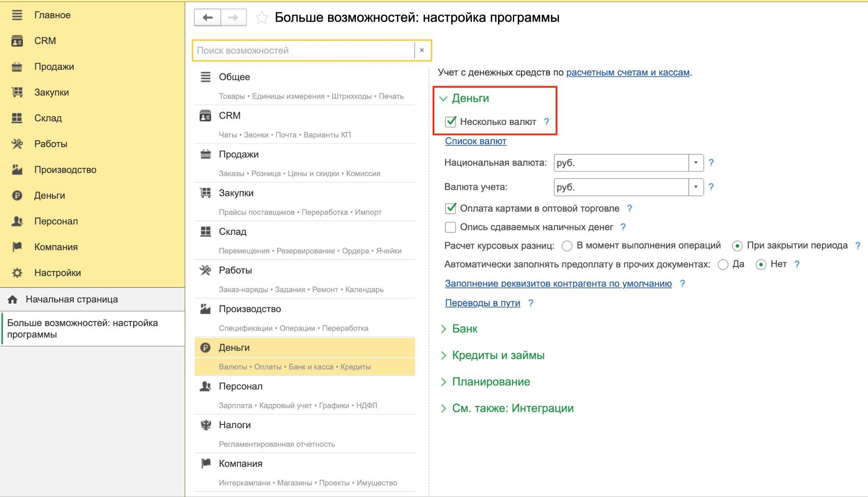Click the Деньги ruble icon in sidebar

17,195
